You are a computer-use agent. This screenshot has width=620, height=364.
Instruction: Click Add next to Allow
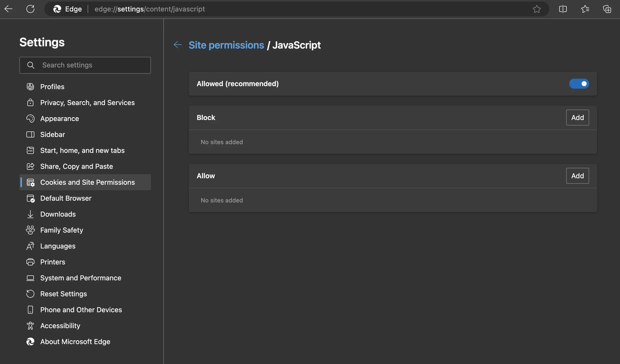click(x=577, y=176)
